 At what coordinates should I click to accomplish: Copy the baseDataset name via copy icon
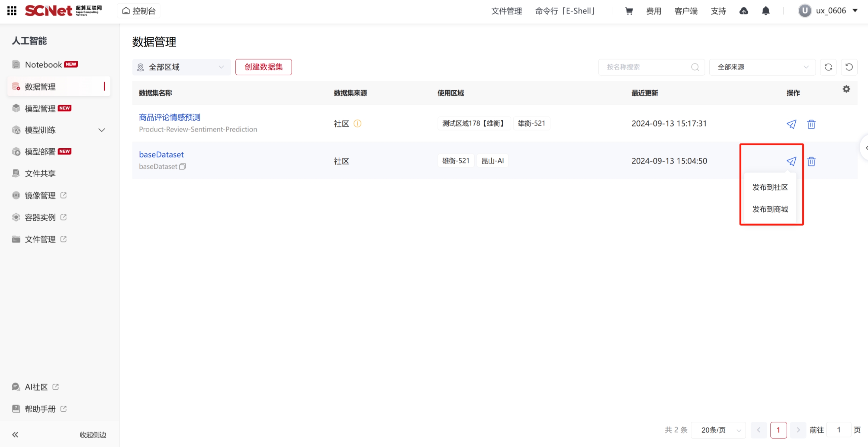[x=182, y=166]
